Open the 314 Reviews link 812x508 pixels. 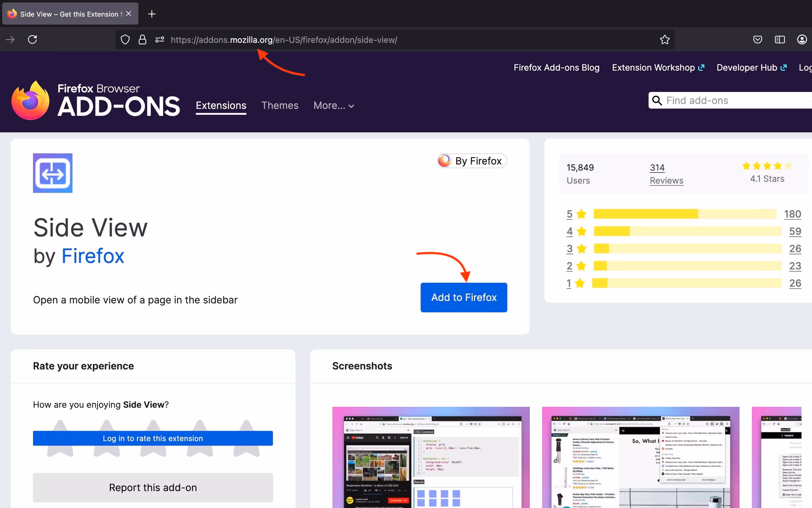pyautogui.click(x=667, y=174)
